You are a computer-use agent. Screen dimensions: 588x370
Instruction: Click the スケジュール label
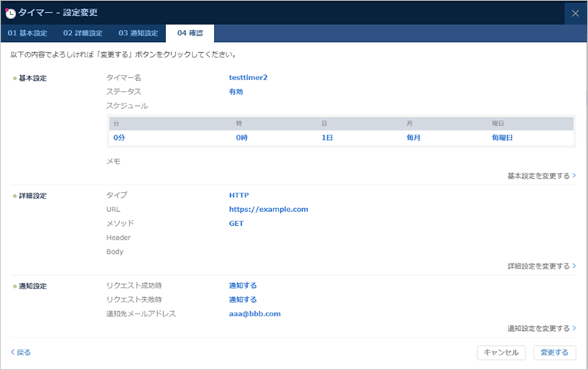pos(127,106)
